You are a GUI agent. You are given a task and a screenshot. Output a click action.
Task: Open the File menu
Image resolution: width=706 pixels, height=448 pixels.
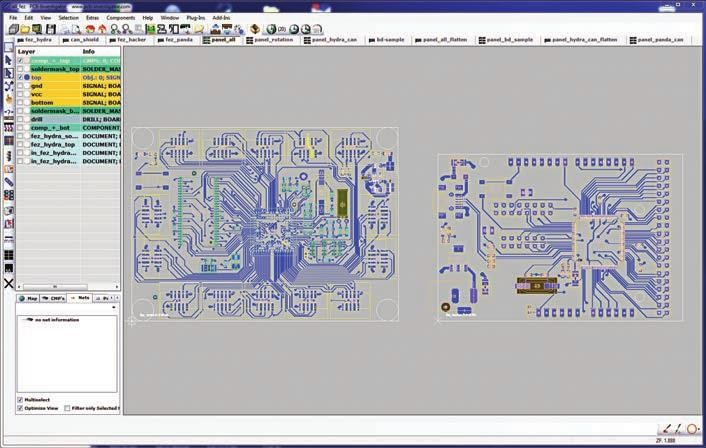point(13,18)
